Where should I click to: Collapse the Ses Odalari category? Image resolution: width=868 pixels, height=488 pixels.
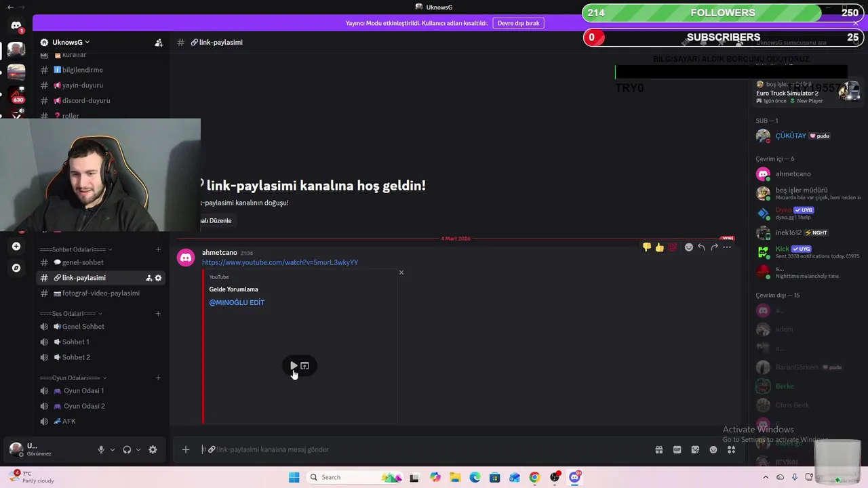point(71,314)
